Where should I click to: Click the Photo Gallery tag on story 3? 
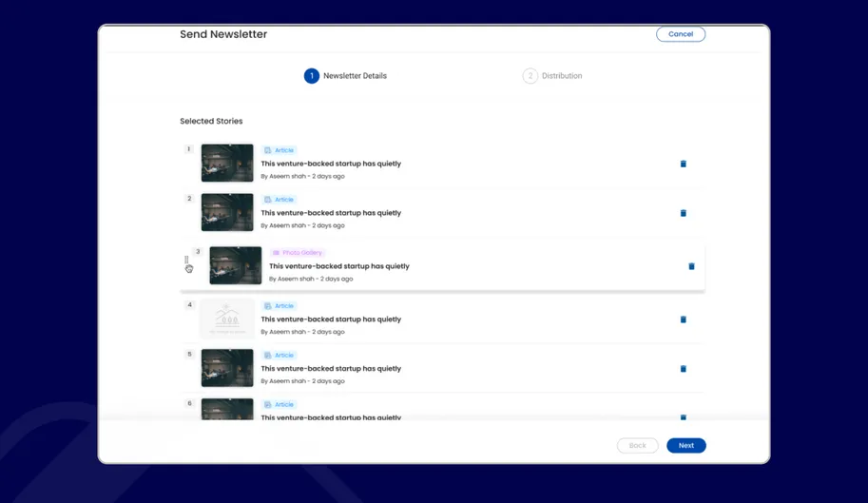(x=298, y=253)
